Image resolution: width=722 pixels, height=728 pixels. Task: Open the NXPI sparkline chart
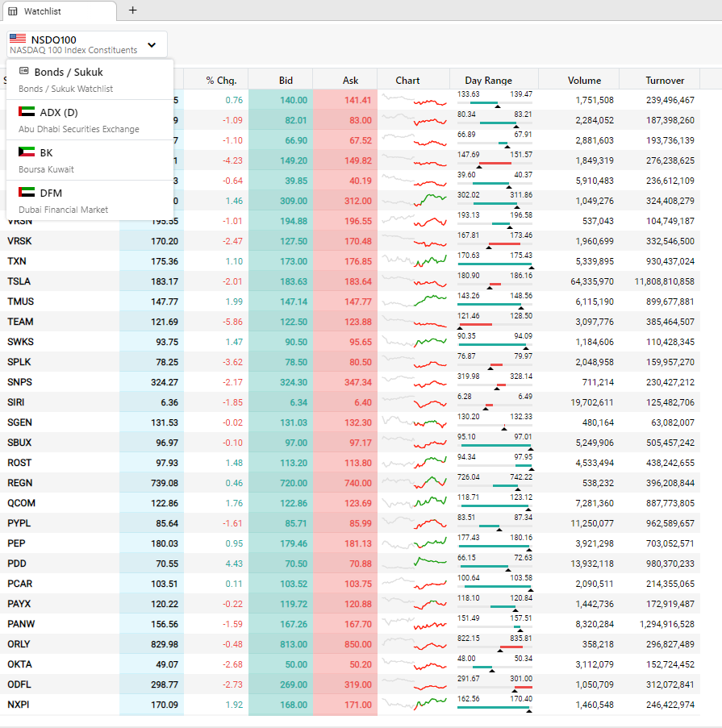pos(414,705)
